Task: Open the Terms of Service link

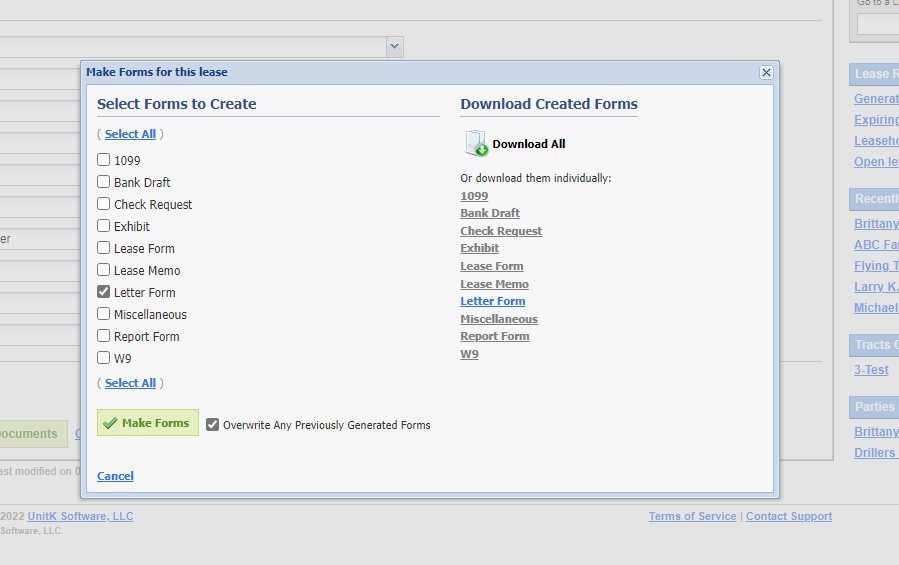Action: click(692, 516)
